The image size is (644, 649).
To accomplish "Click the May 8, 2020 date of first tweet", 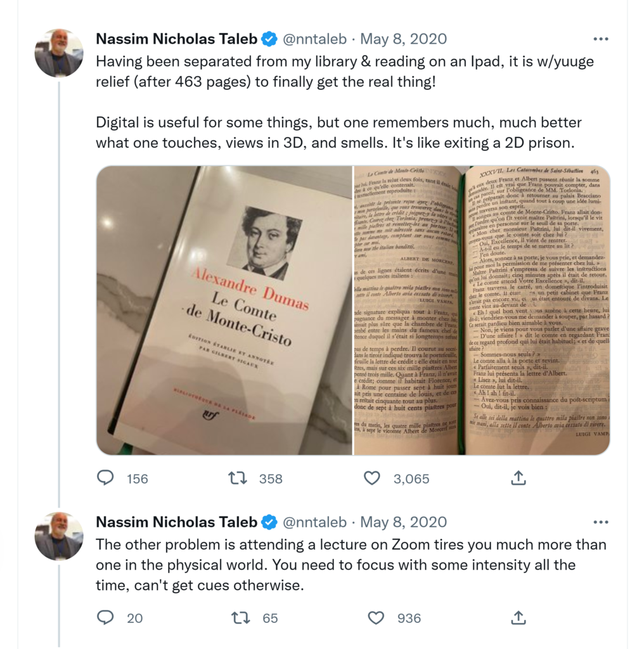I will pyautogui.click(x=403, y=39).
